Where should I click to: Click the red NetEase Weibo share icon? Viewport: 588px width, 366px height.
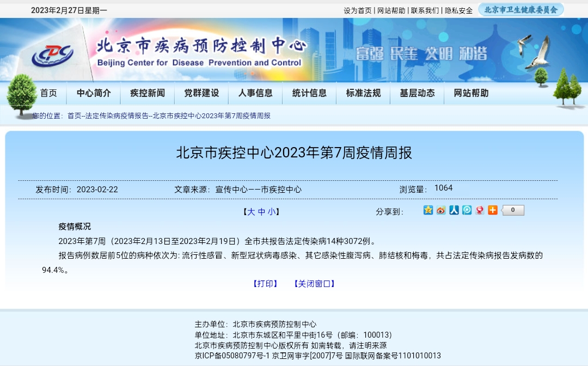480,210
